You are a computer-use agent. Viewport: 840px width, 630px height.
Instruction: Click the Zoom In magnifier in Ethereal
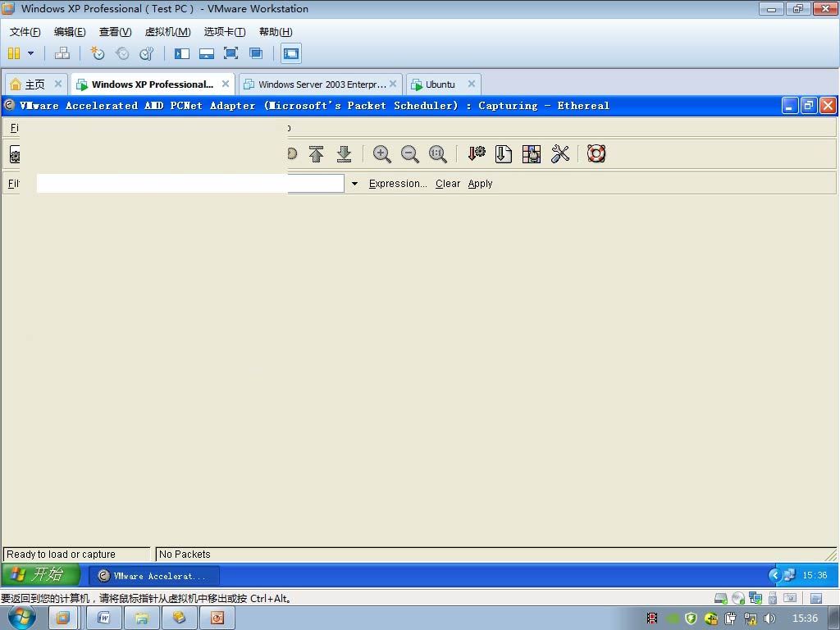click(x=382, y=154)
